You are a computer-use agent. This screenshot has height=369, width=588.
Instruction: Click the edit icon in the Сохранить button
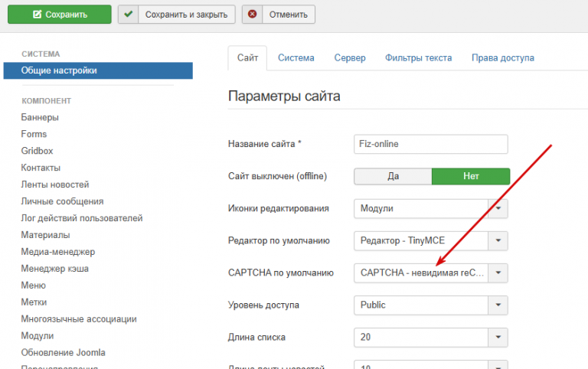click(x=37, y=15)
